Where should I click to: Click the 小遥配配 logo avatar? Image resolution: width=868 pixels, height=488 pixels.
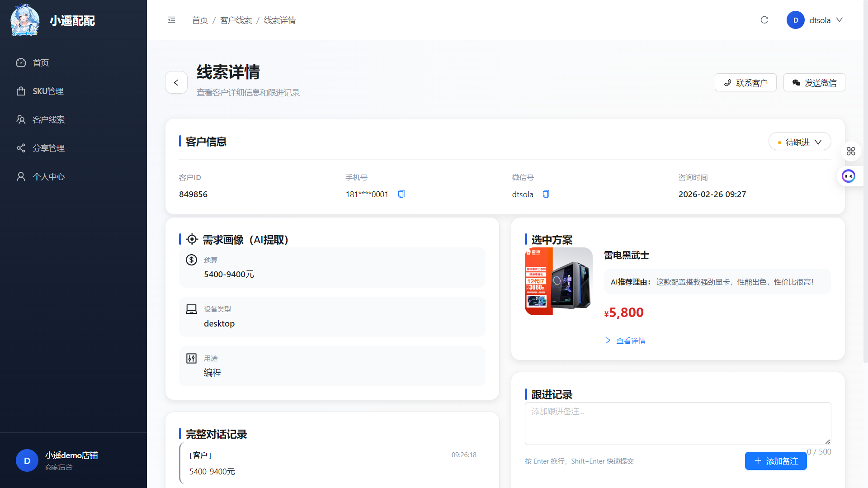click(25, 20)
